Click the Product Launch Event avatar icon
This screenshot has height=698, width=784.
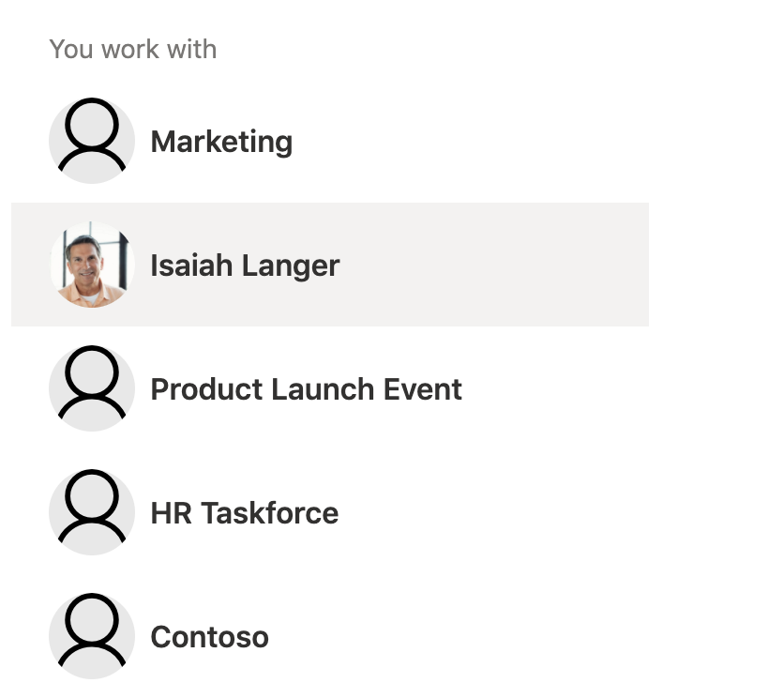click(x=92, y=387)
